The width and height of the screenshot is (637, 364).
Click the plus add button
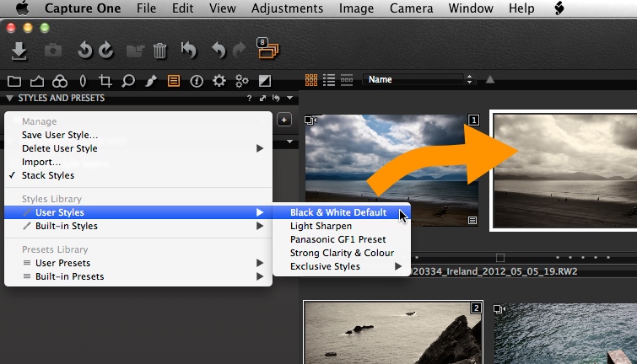coord(284,120)
